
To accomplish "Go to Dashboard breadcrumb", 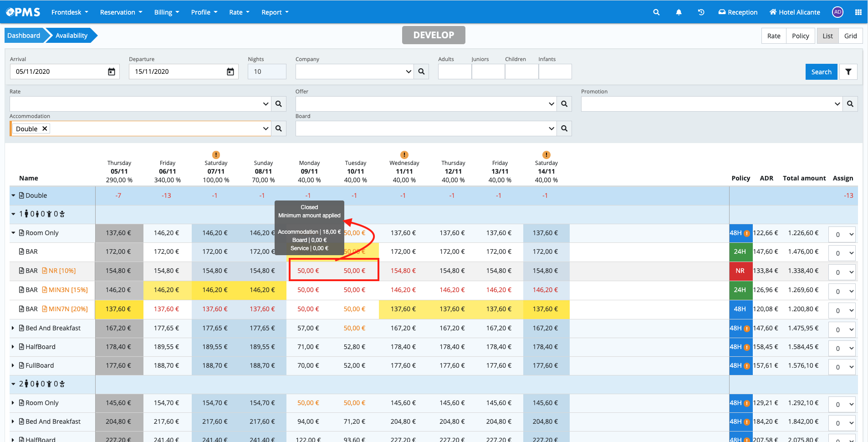I will coord(24,36).
